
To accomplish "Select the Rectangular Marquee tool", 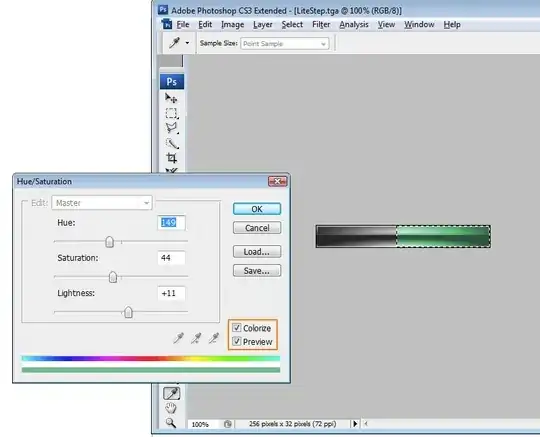I will [x=171, y=114].
